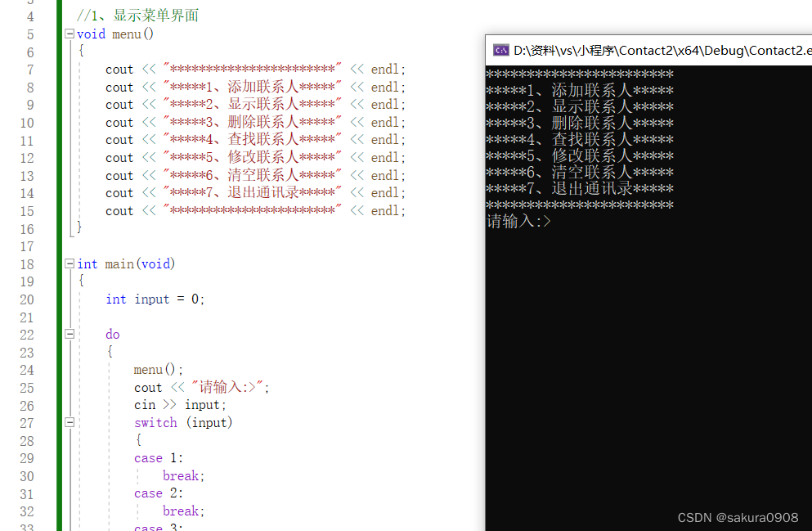Image resolution: width=812 pixels, height=531 pixels.
Task: Click the console window icon in title bar
Action: [x=500, y=50]
